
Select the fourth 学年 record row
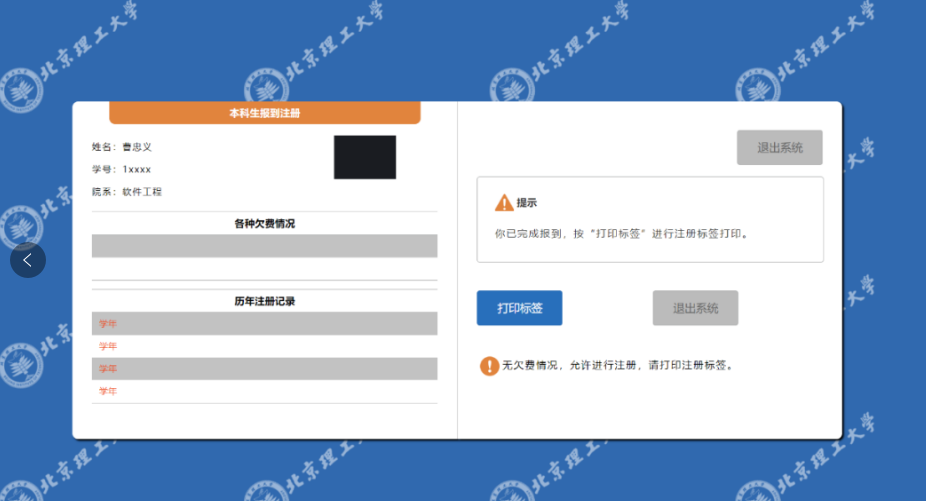pos(264,391)
